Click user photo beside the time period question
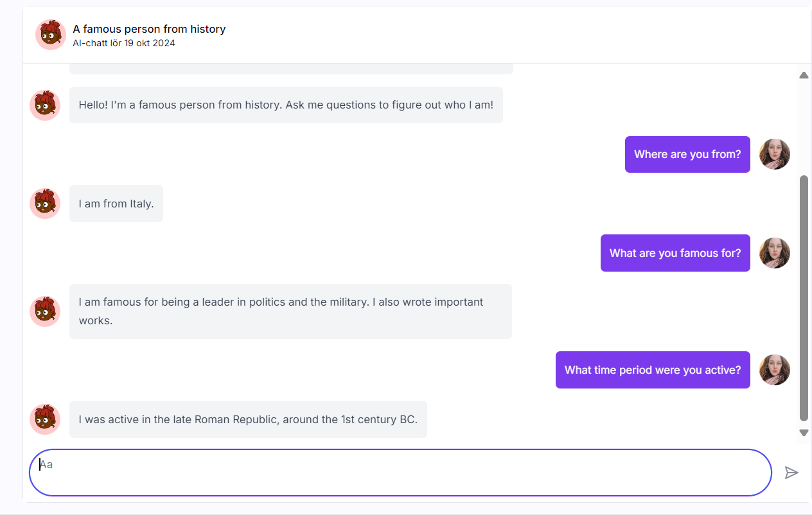The height and width of the screenshot is (515, 812). [774, 370]
